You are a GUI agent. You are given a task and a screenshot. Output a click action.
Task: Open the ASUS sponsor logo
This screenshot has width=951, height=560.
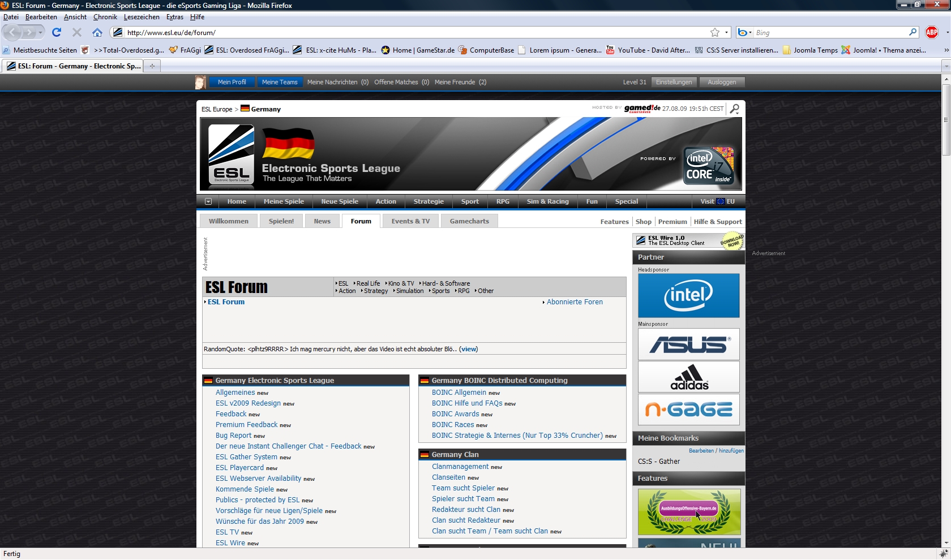point(688,344)
